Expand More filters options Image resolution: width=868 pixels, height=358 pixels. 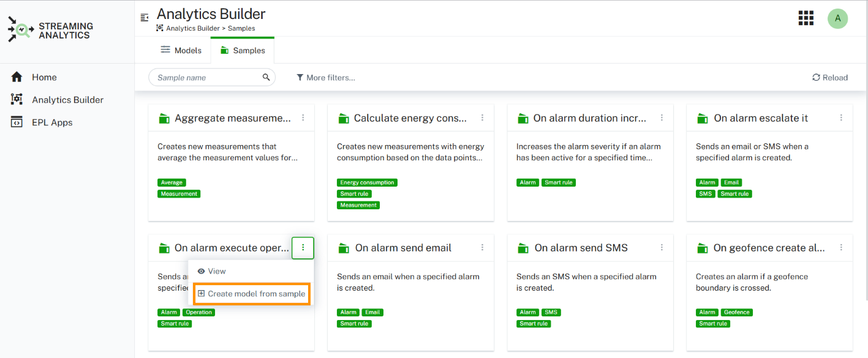coord(325,78)
